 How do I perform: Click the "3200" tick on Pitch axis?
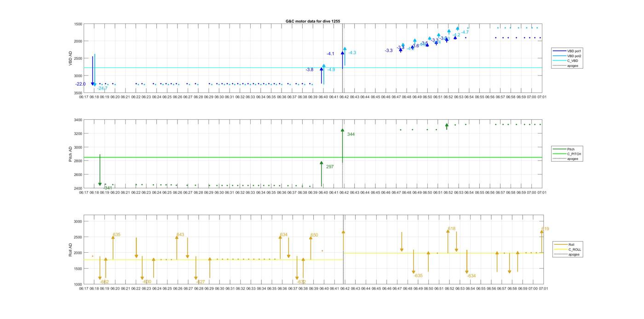(78, 134)
